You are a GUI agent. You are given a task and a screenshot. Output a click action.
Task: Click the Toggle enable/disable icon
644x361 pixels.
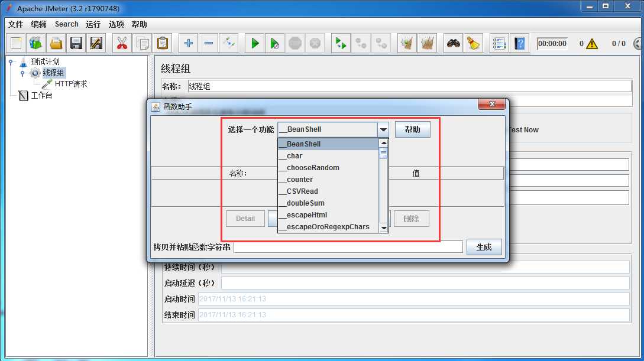229,43
